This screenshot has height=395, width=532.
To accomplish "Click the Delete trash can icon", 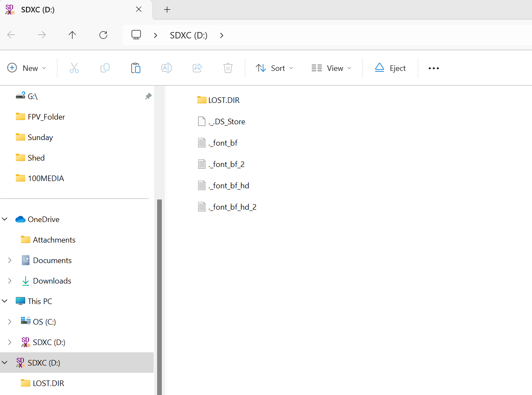I will [228, 68].
